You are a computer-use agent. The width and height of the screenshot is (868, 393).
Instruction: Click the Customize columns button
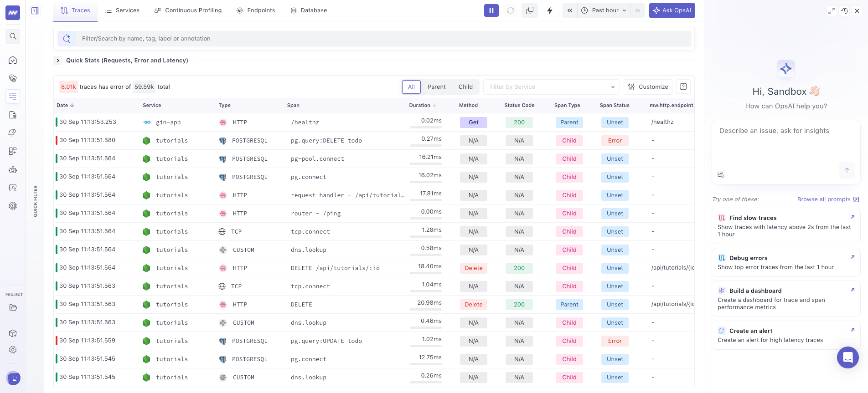(x=648, y=87)
